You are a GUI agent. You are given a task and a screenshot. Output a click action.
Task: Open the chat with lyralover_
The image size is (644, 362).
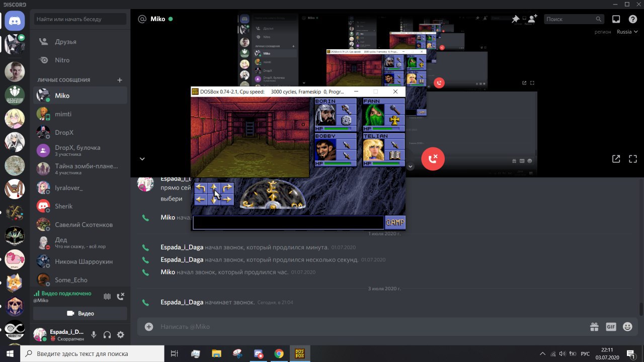coord(80,188)
